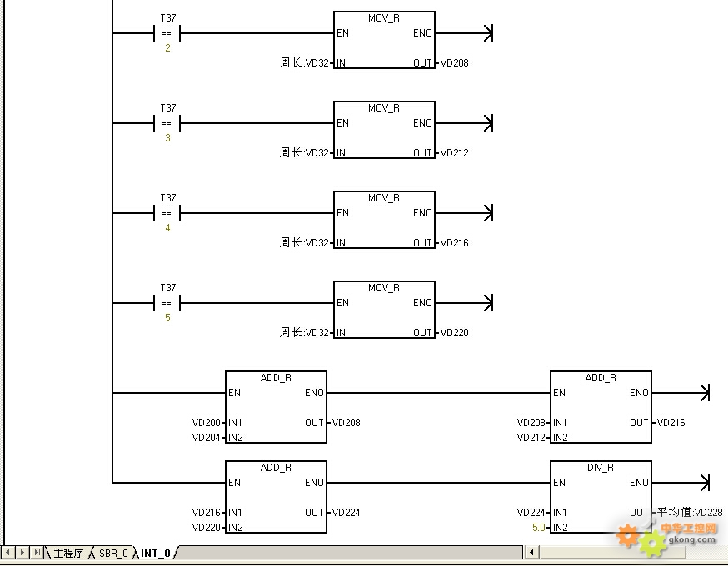Click the VD216 IN1 operand of ADD_R
The height and width of the screenshot is (566, 728).
[x=206, y=513]
